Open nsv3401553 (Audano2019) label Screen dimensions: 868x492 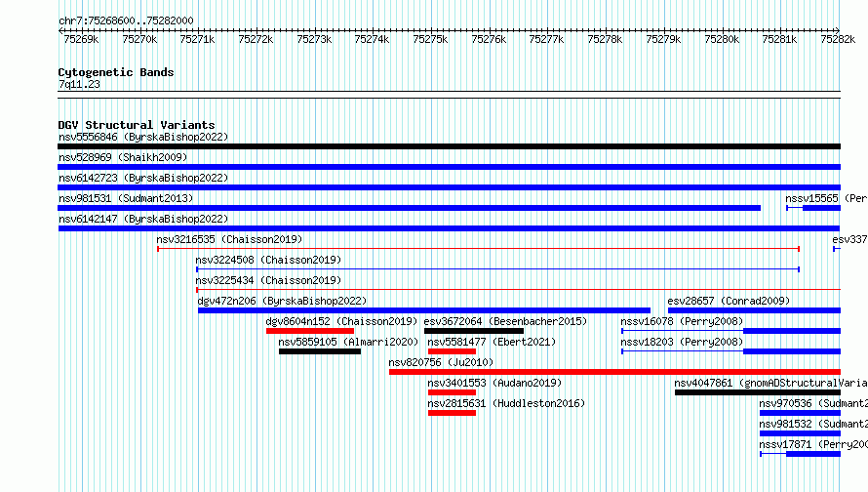pos(494,383)
